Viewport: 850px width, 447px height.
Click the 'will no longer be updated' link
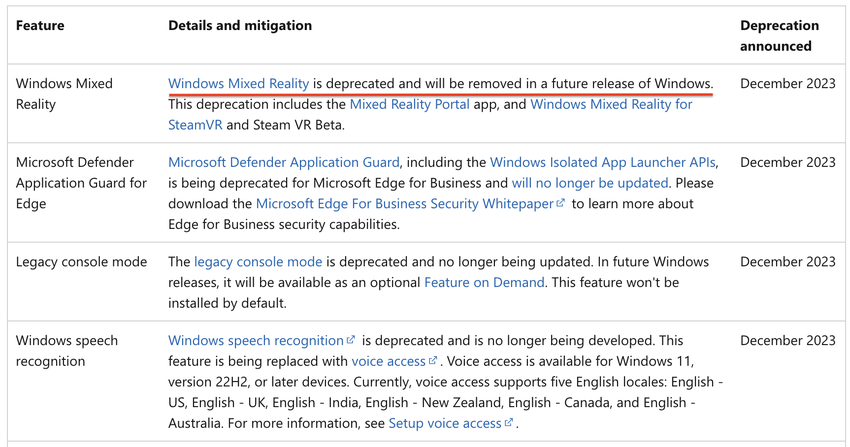point(589,183)
